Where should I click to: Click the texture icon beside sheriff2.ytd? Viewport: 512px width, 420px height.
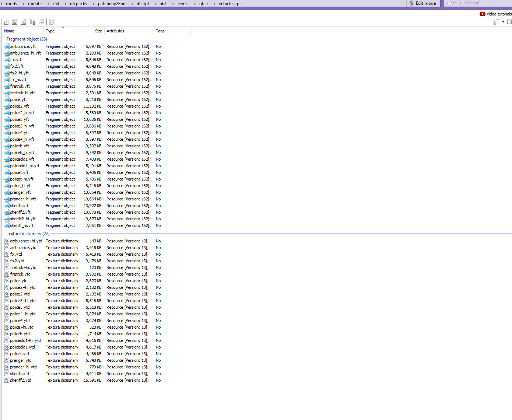7,380
